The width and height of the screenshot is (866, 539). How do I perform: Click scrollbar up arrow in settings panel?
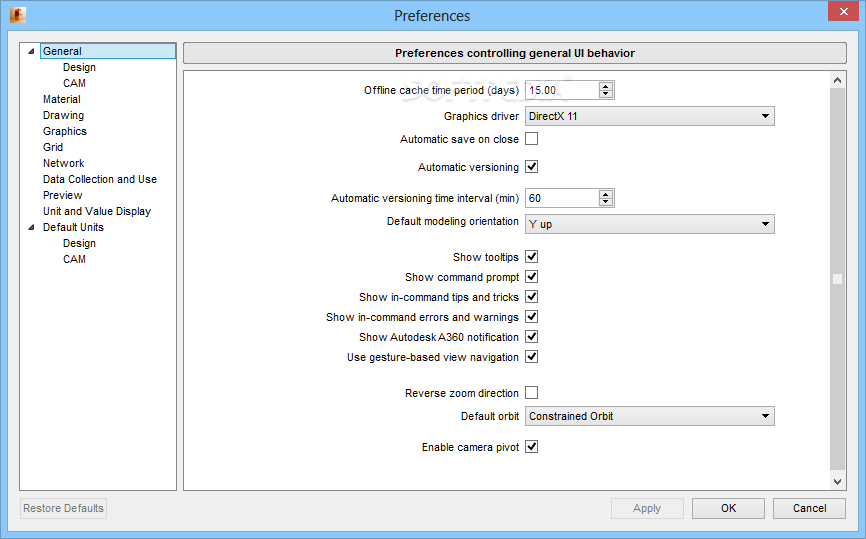(837, 81)
